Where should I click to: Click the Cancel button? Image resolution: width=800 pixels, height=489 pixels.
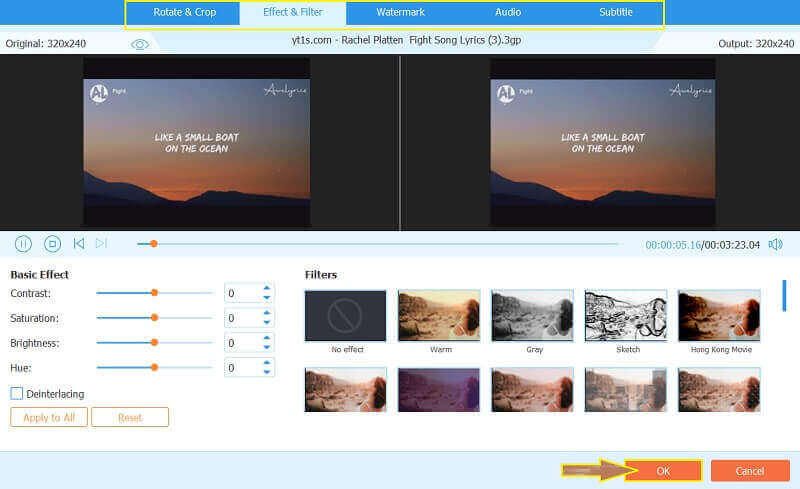[750, 471]
